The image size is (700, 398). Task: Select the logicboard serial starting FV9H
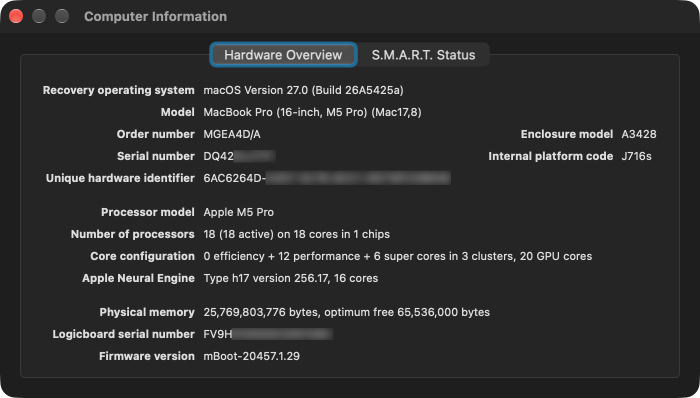(x=268, y=333)
